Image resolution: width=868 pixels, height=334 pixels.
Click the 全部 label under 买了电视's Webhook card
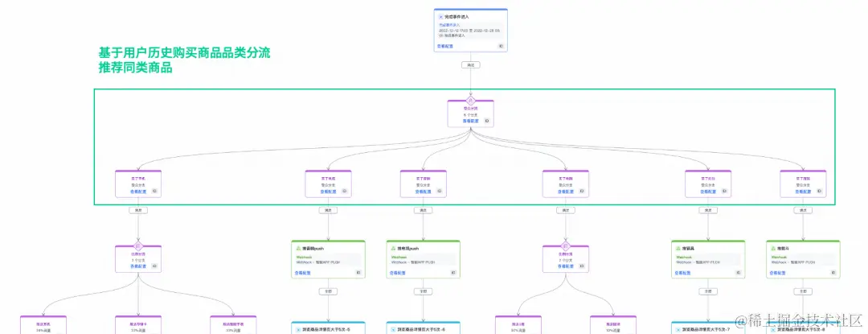point(328,291)
